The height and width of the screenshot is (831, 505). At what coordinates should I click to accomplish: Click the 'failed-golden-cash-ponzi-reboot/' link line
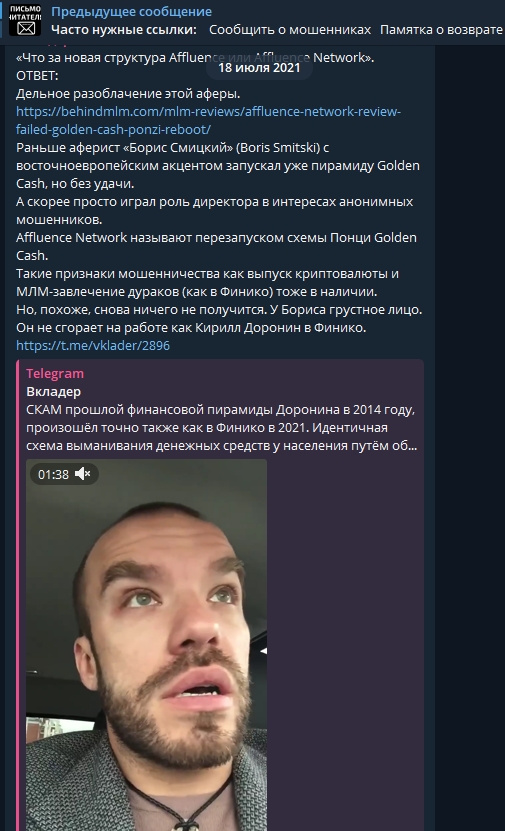click(113, 129)
